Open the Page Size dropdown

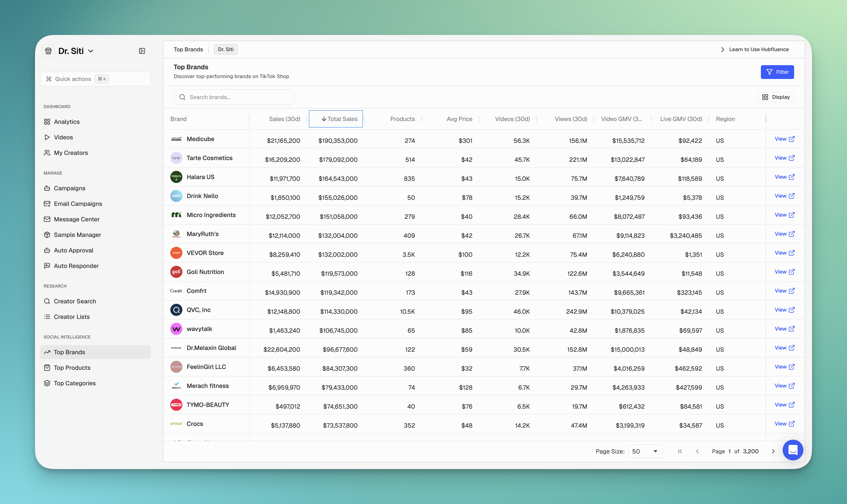click(645, 451)
